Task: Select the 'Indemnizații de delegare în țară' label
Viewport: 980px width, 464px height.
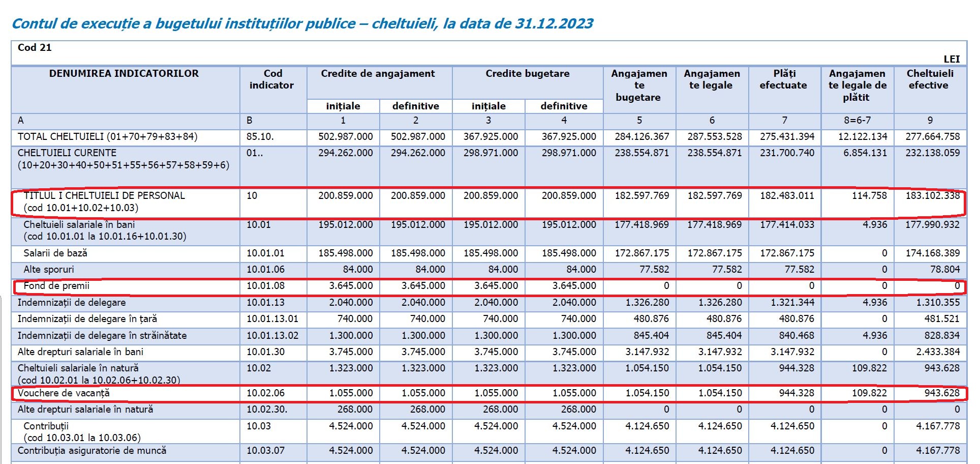Action: coord(87,319)
